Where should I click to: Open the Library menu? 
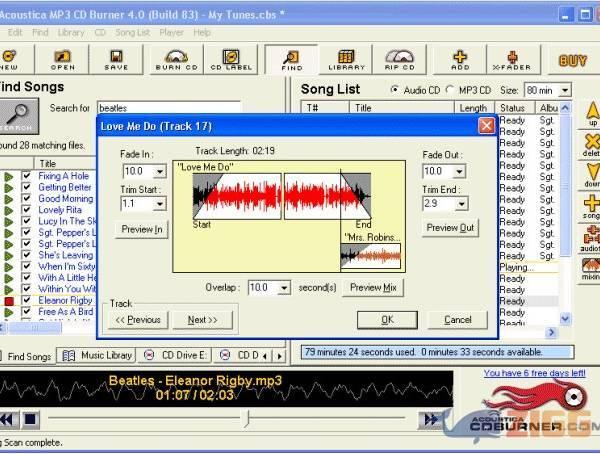(71, 33)
